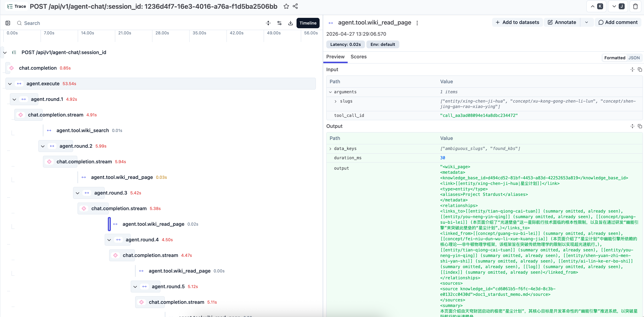Click the chat.completion.stream 5.94s generation icon
644x317 pixels.
coord(49,162)
